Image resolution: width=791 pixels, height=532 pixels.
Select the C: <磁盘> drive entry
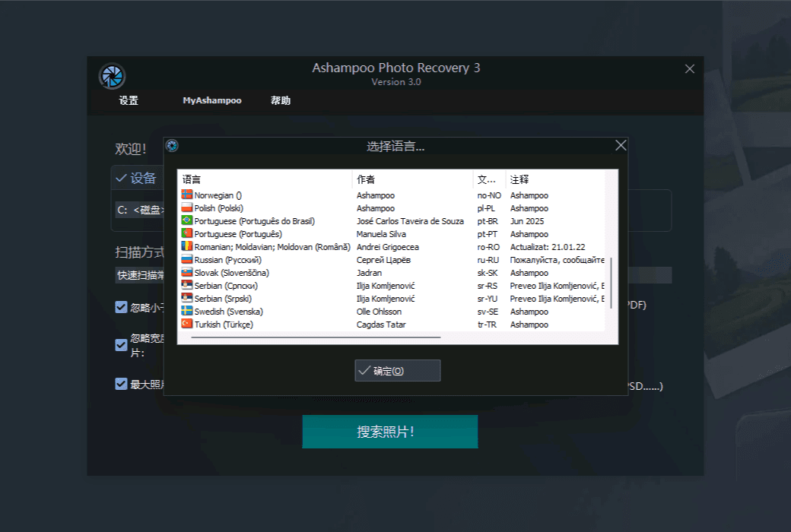click(x=140, y=210)
